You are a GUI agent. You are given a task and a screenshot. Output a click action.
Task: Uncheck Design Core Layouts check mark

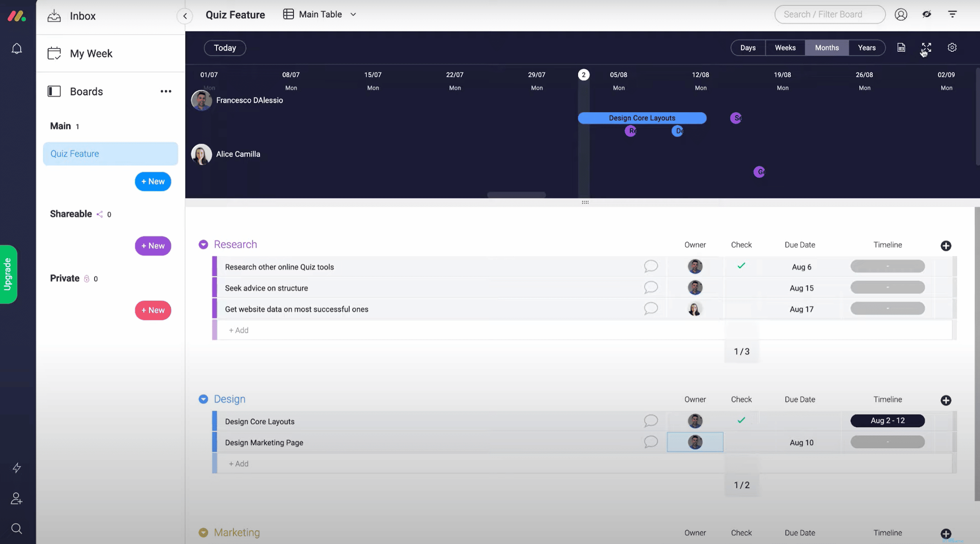[x=741, y=420]
